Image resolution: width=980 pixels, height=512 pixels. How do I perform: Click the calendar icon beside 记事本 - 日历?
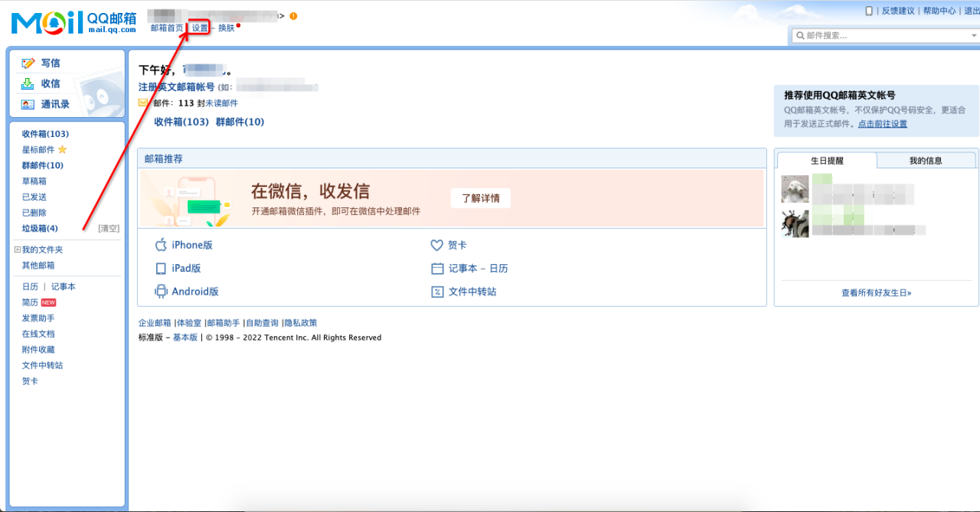437,269
